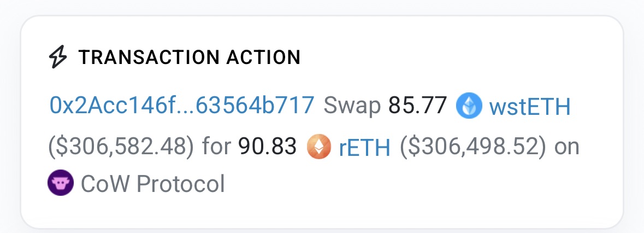This screenshot has width=644, height=233.
Task: Click the wstETH token icon
Action: [x=469, y=104]
